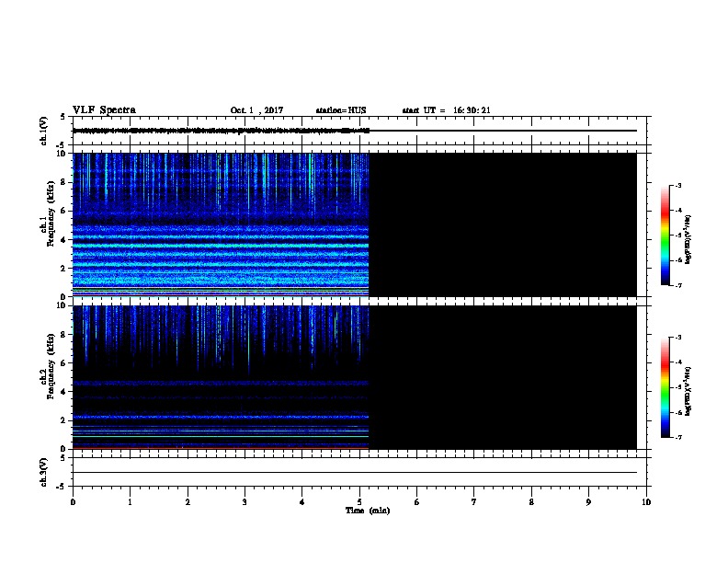Viewport: 728px width, 563px height.
Task: Click the "-3" value on ch.2 color bar
Action: [677, 338]
